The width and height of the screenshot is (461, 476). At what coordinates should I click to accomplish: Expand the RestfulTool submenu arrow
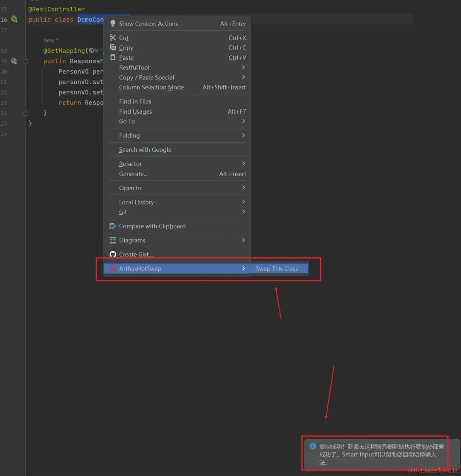click(244, 67)
